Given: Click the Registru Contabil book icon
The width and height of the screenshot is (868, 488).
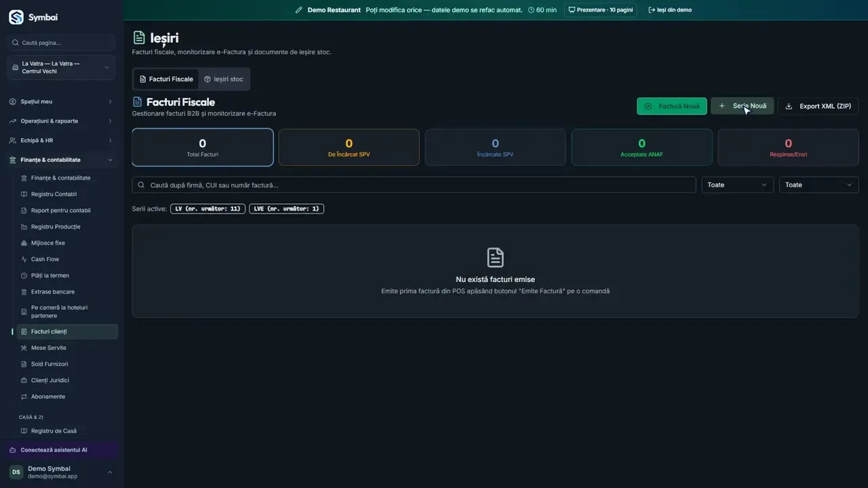Looking at the screenshot, I should (24, 195).
